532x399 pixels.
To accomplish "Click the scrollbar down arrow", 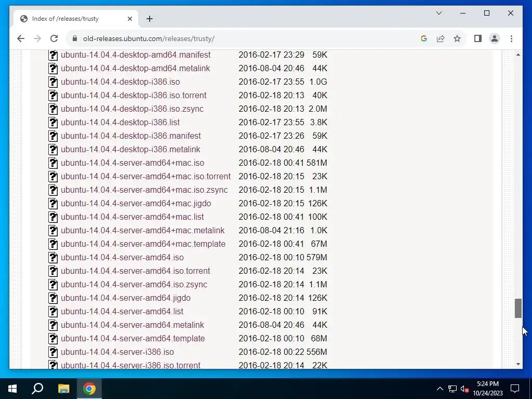I will [518, 364].
